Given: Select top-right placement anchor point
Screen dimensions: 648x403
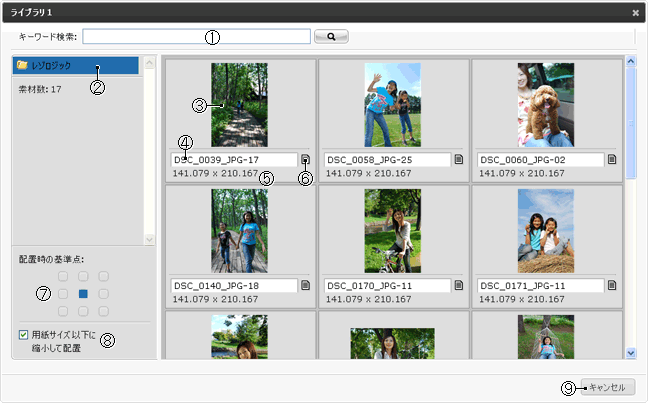Looking at the screenshot, I should click(103, 276).
